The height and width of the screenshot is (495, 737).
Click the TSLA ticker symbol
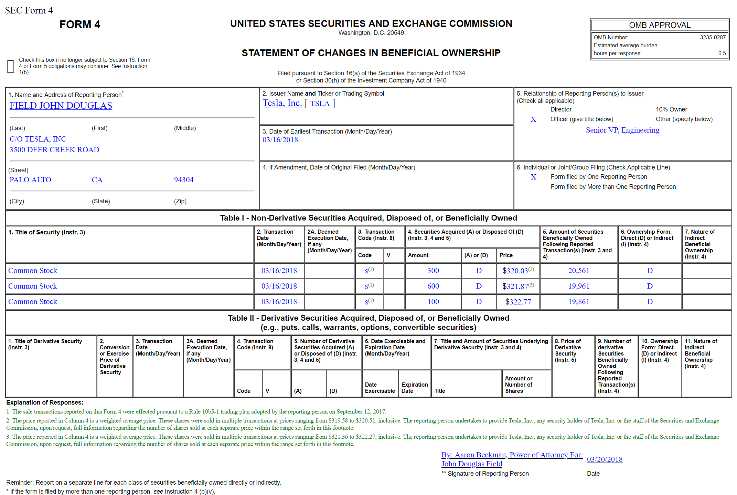[343, 104]
